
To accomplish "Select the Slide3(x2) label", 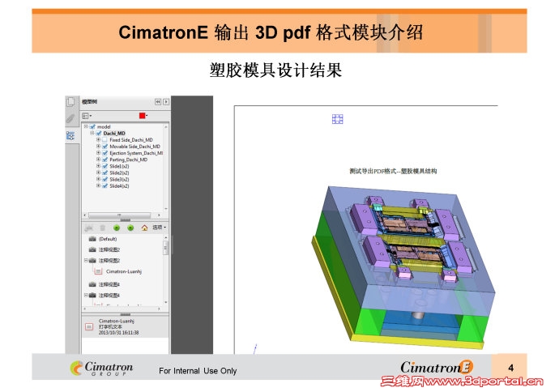I will click(119, 179).
